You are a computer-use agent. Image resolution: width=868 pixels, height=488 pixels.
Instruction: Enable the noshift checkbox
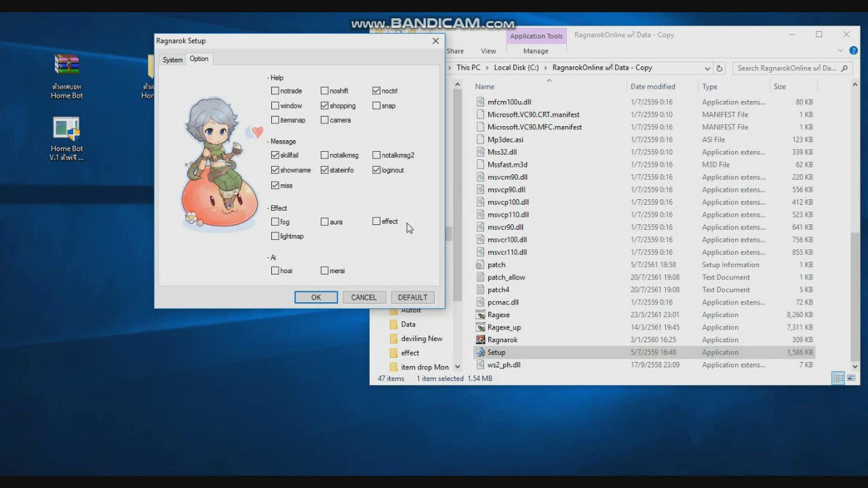click(324, 91)
